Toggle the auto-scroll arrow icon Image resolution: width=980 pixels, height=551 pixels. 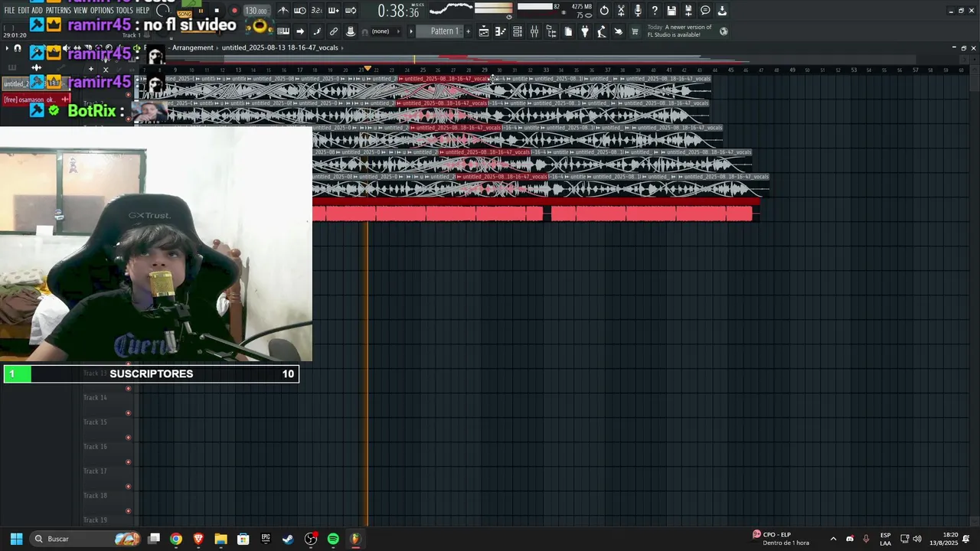300,31
